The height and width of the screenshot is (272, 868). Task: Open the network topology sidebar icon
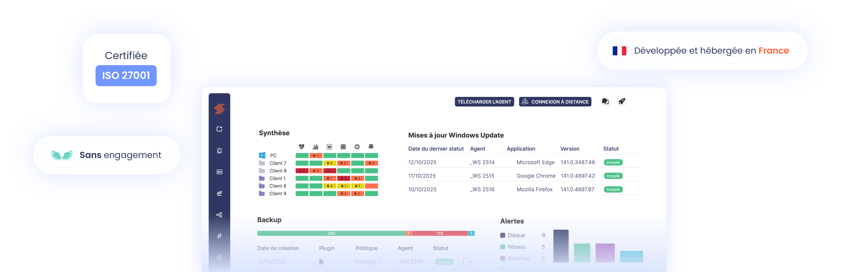tap(219, 214)
